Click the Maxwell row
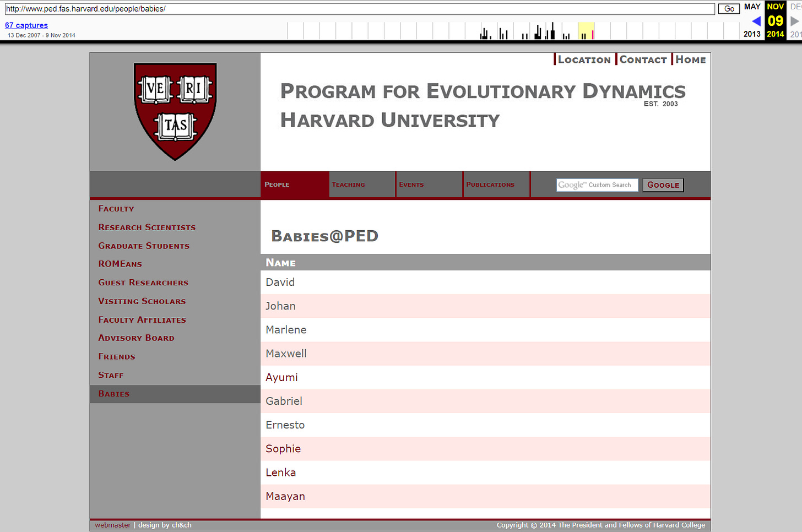Viewport: 802px width, 532px height. pos(485,354)
